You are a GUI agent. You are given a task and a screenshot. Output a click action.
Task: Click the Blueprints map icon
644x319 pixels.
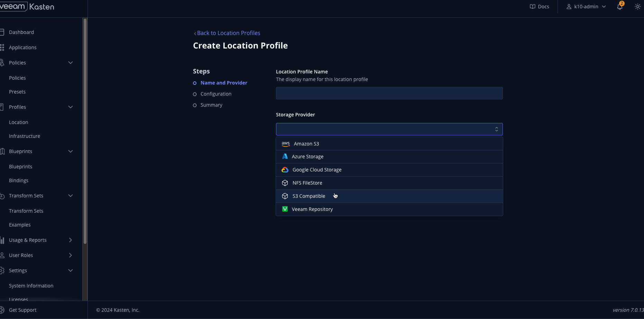coord(2,151)
